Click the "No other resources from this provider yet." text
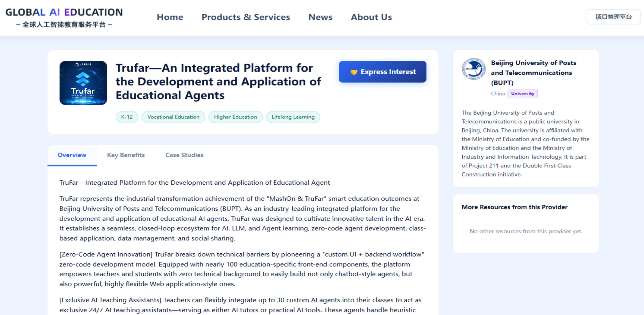Viewport: 644px width, 315px height. (526, 231)
